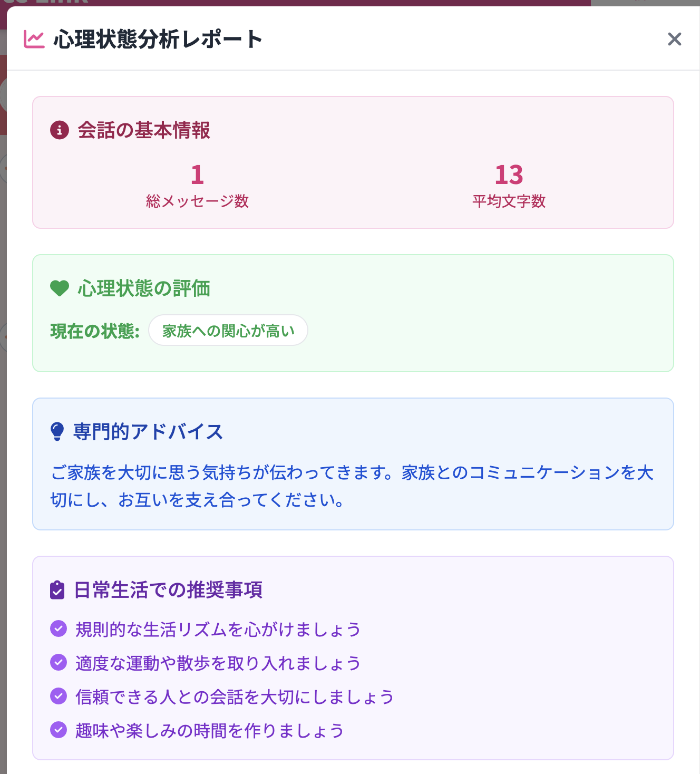Select the heart icon beside 心理状態の評価

[59, 288]
